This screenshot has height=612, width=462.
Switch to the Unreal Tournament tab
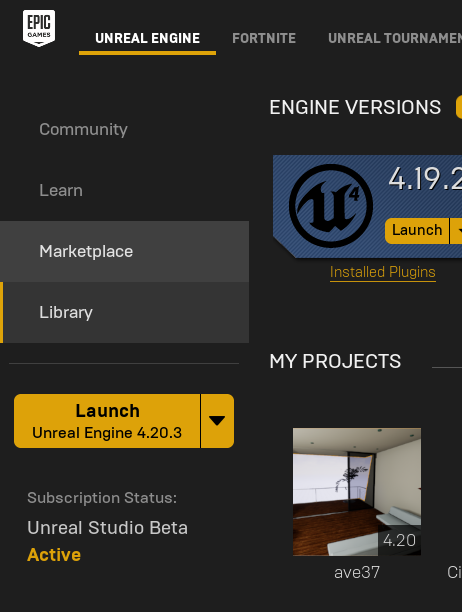pyautogui.click(x=395, y=38)
